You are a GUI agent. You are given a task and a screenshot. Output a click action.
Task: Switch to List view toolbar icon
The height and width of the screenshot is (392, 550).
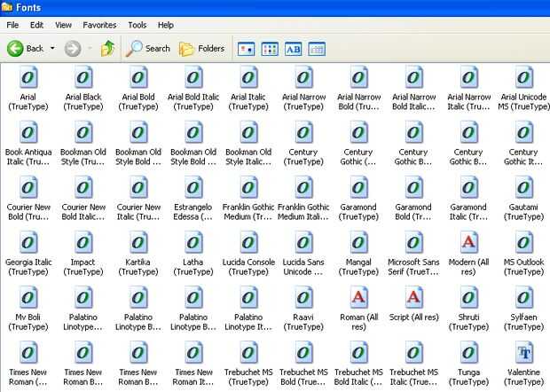(270, 49)
